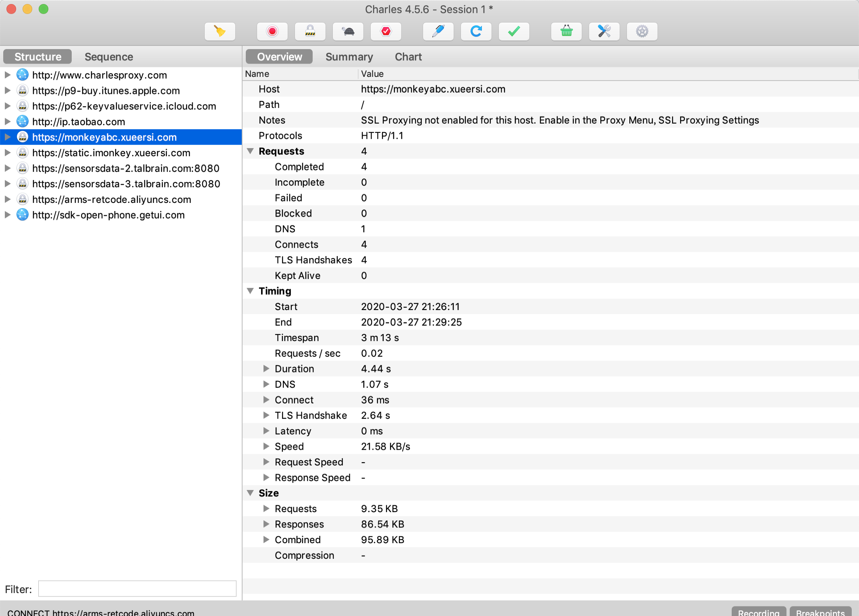Expand the sensorsdata-2.talbrain.com:8080 node
This screenshot has height=616, width=859.
click(x=7, y=168)
